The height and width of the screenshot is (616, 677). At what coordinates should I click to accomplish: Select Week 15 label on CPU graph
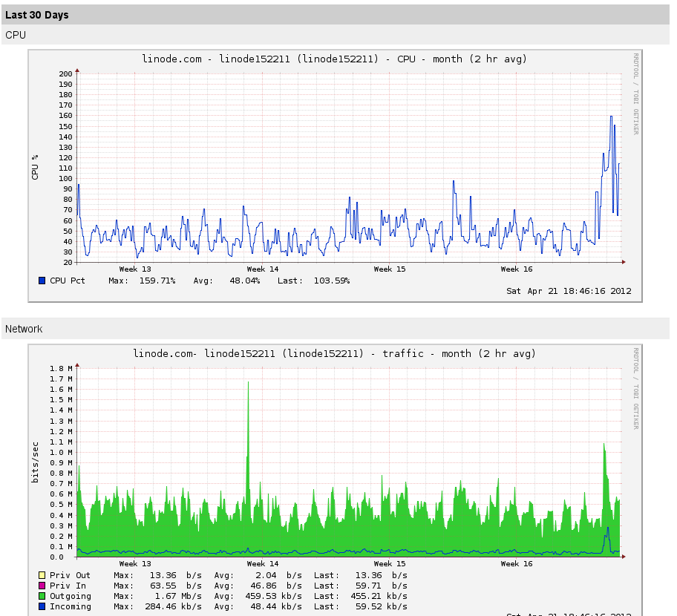point(390,269)
